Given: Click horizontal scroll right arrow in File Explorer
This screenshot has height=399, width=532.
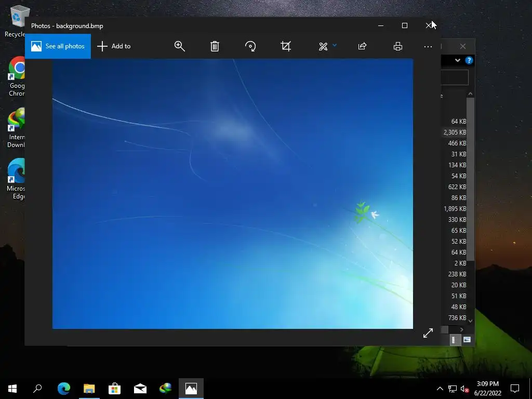Looking at the screenshot, I should tap(461, 329).
